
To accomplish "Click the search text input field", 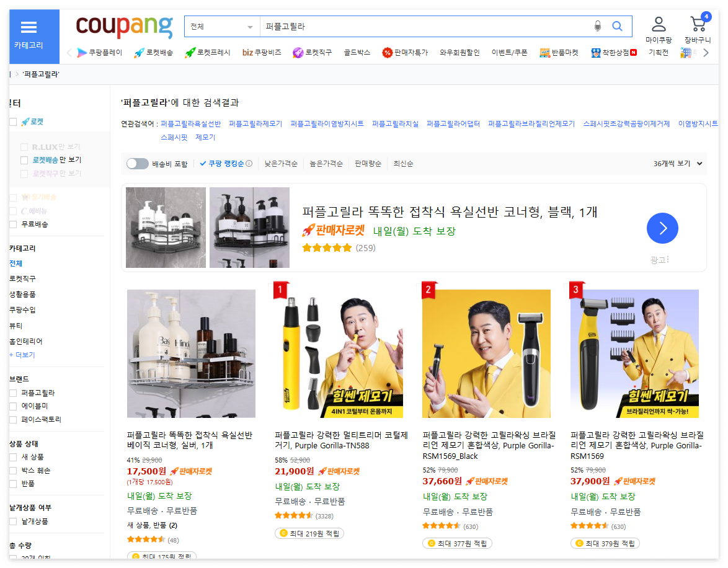I will point(425,27).
